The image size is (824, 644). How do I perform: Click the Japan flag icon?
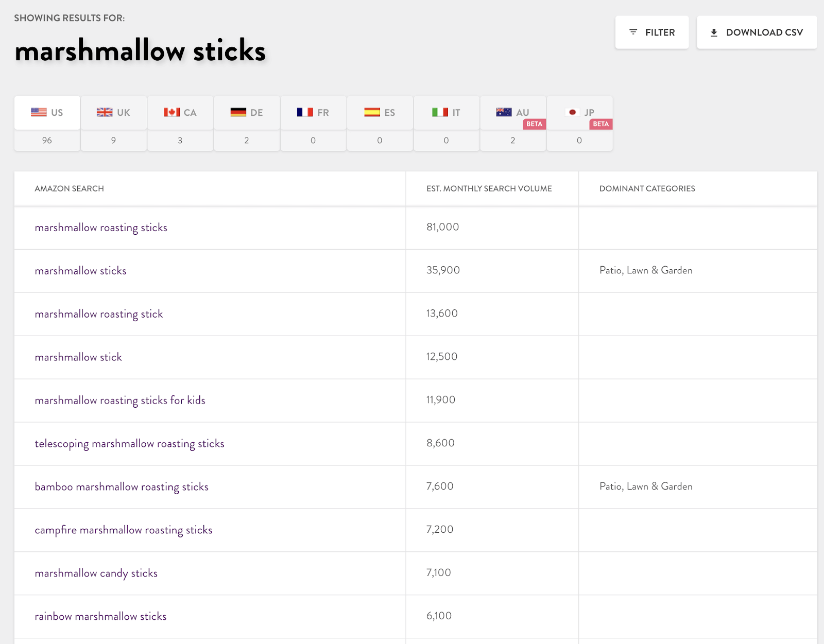click(x=572, y=112)
